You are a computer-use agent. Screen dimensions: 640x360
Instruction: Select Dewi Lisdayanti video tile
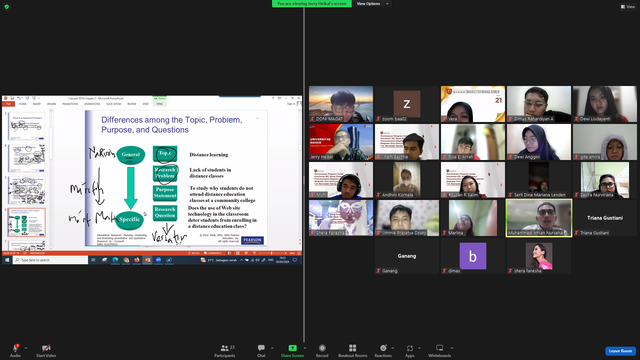(x=604, y=104)
